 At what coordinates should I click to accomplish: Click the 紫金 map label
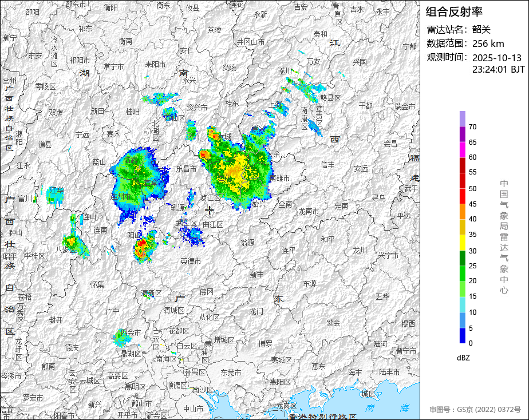333,323
